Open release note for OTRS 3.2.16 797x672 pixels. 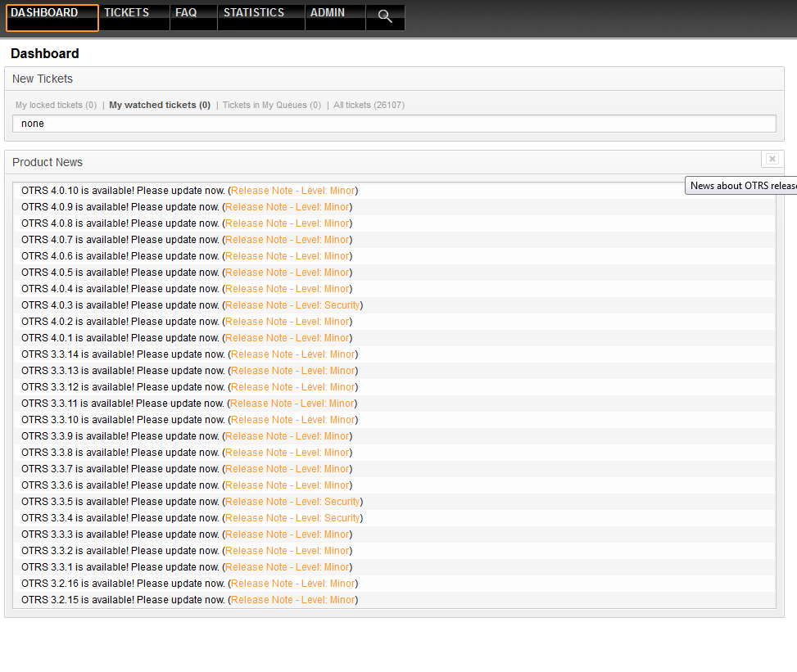coord(292,583)
